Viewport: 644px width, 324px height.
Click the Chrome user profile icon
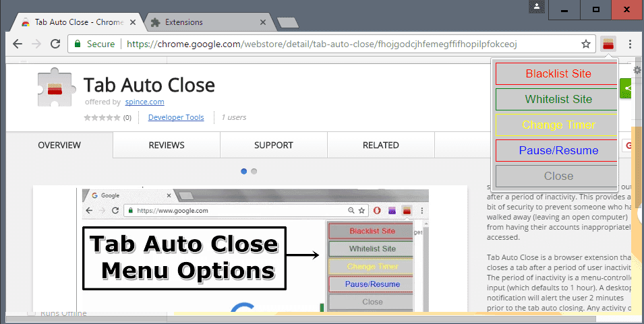[536, 7]
